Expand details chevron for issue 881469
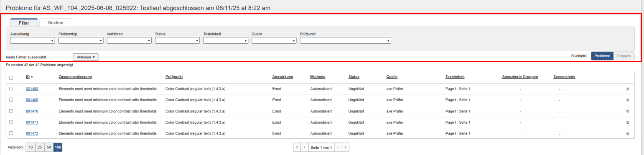This screenshot has height=155, width=644. point(627,100)
